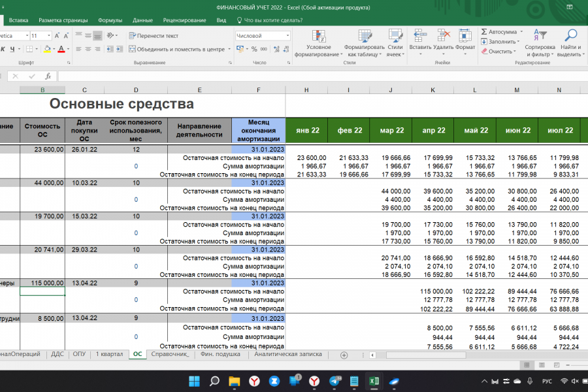This screenshot has height=392, width=588.
Task: Click the Sort and Filter icon
Action: pos(540,36)
